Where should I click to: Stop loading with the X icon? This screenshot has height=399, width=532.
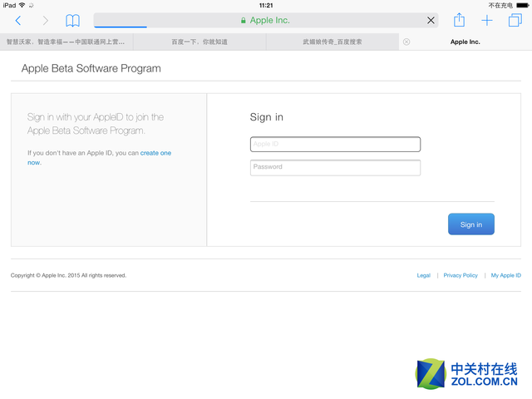[x=431, y=21]
